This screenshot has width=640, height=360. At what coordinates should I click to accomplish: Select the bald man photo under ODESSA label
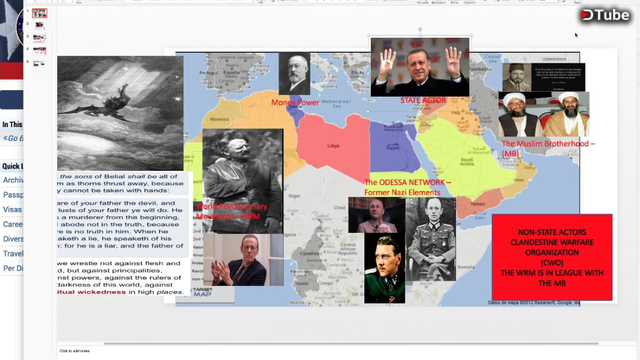coord(377,216)
